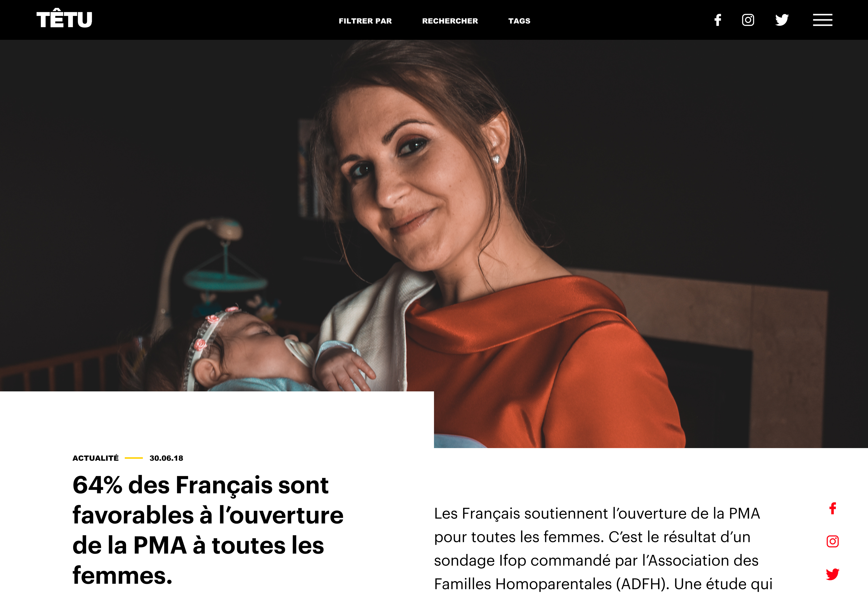Share article via red Instagram icon
The width and height of the screenshot is (868, 597).
click(x=833, y=541)
